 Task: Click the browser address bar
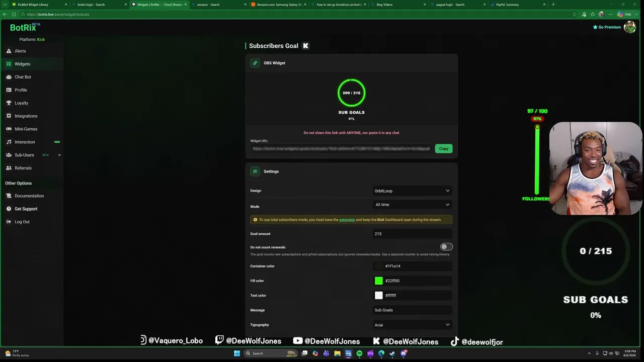point(297,14)
